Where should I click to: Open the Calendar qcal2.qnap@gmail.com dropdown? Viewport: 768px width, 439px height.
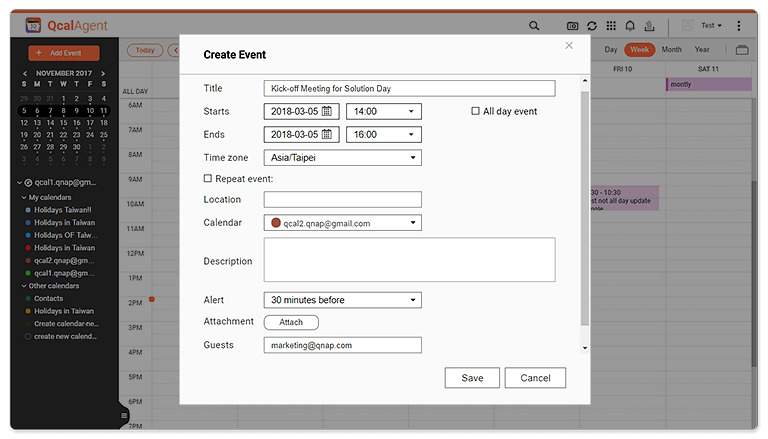coord(342,223)
